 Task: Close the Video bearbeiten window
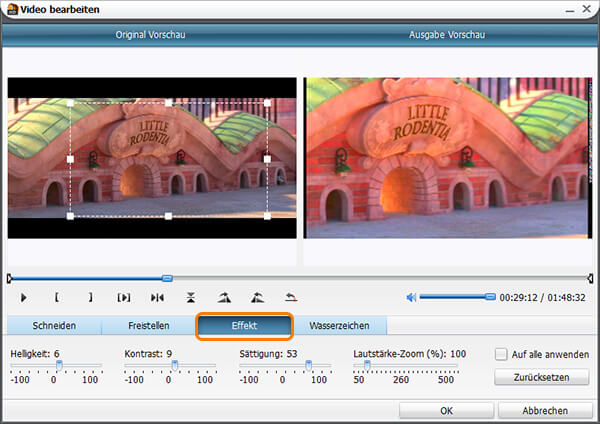[587, 9]
